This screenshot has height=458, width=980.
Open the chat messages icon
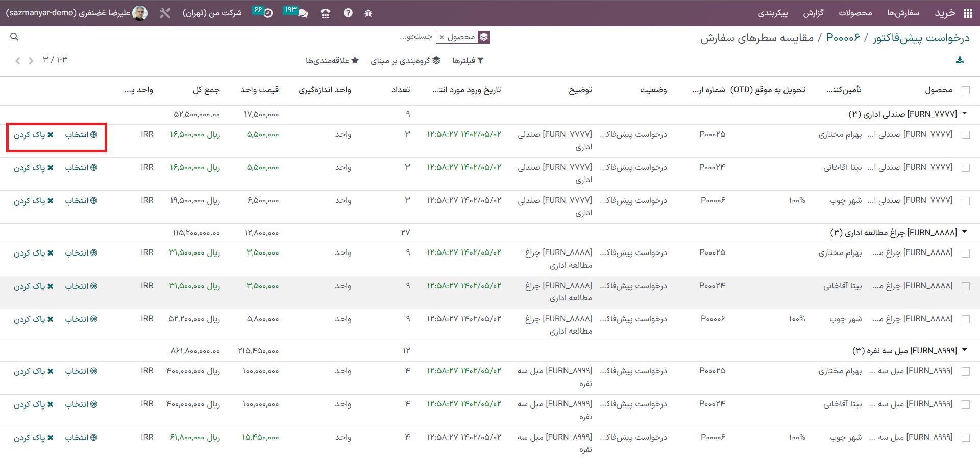click(303, 13)
